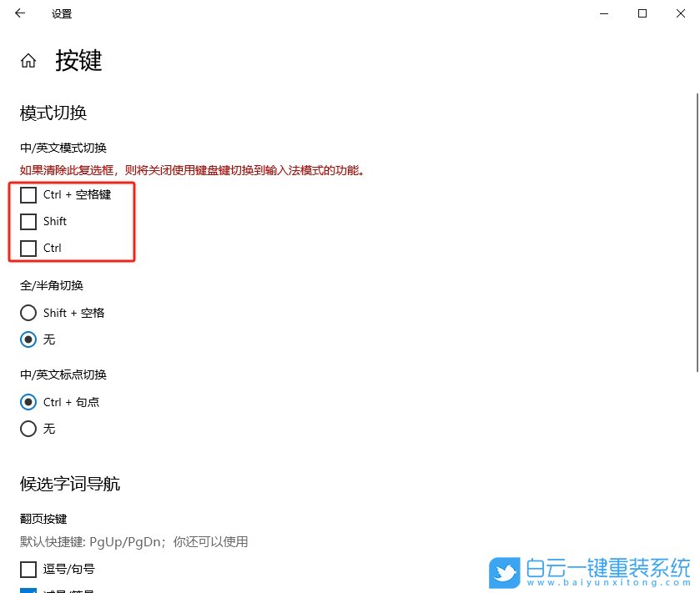Enable the 逗号/句号 page key checkbox

(x=28, y=569)
